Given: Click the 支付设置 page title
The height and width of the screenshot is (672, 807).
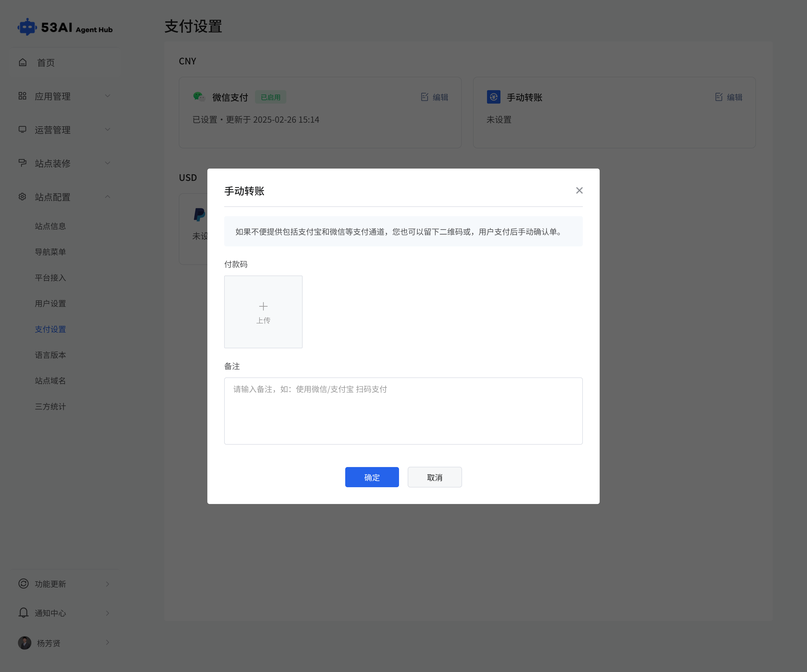Looking at the screenshot, I should (x=193, y=26).
